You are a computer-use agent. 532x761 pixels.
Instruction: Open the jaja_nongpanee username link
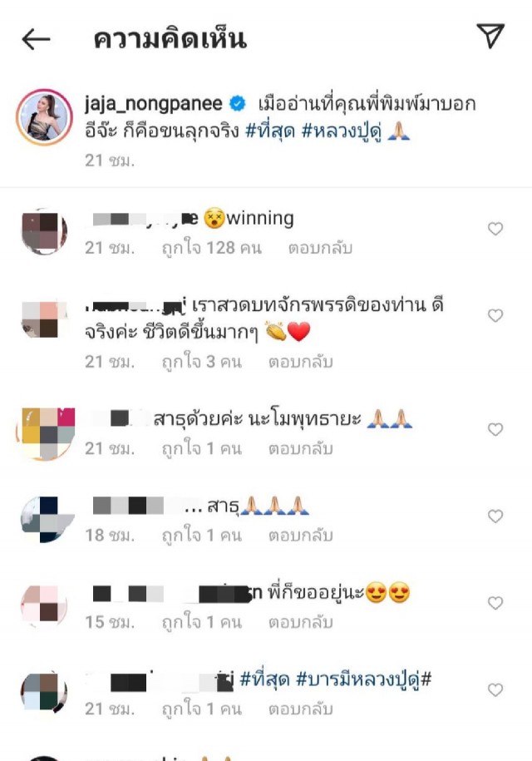(153, 103)
